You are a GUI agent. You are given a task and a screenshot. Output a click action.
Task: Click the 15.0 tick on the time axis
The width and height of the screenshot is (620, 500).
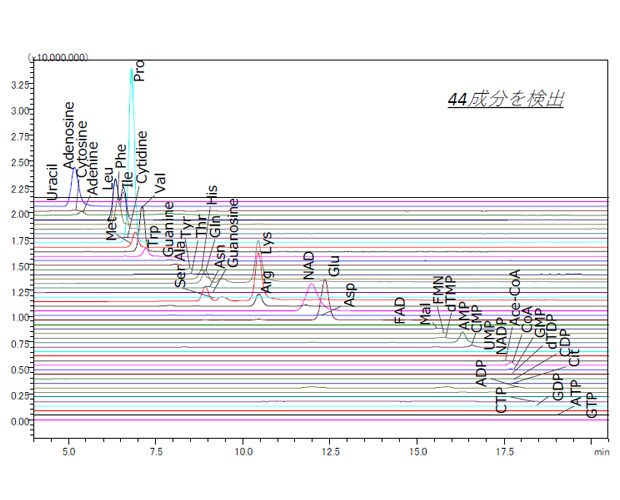point(417,452)
